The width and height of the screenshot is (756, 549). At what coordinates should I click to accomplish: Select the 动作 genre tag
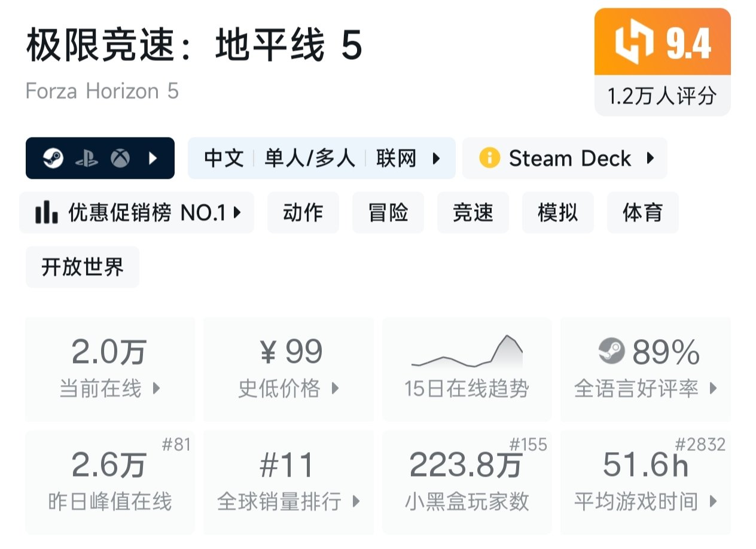coord(303,212)
